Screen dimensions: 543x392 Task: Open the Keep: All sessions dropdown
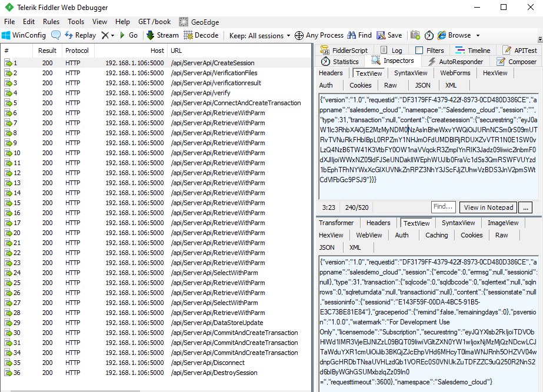click(x=259, y=36)
